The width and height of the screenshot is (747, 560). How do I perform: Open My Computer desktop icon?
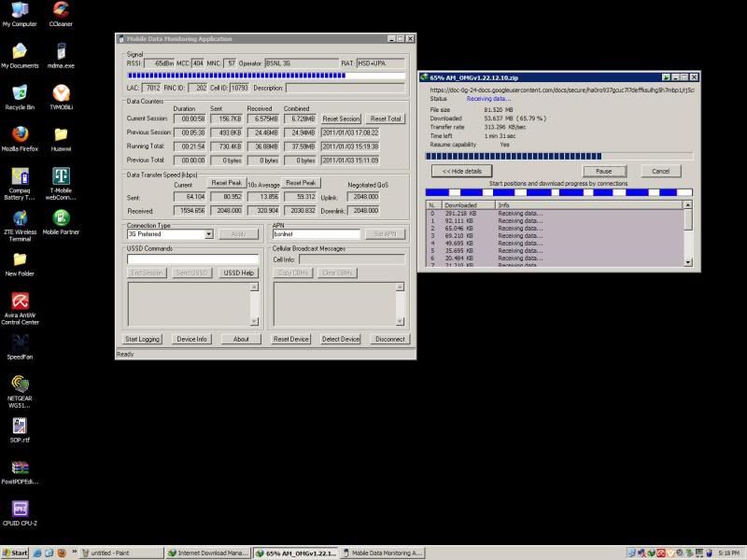pos(20,14)
